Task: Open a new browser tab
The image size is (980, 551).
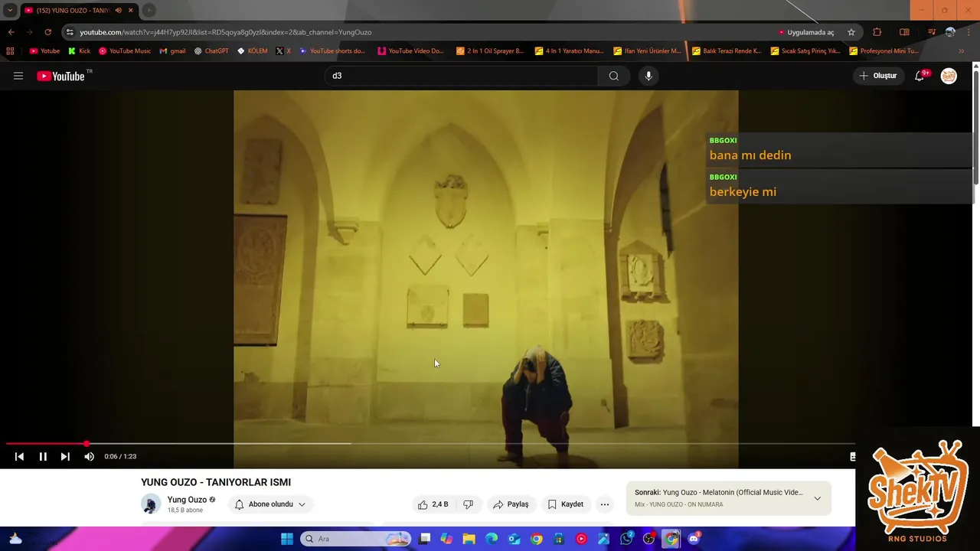Action: click(x=149, y=10)
